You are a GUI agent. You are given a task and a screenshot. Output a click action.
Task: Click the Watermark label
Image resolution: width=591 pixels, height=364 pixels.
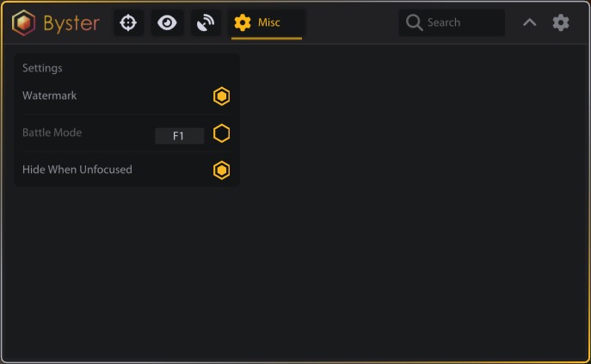coord(50,96)
